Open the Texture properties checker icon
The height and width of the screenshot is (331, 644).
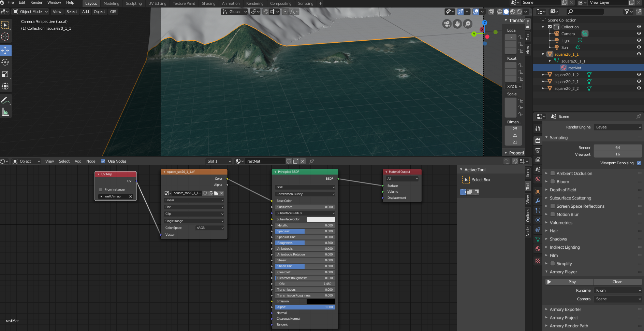tap(538, 261)
